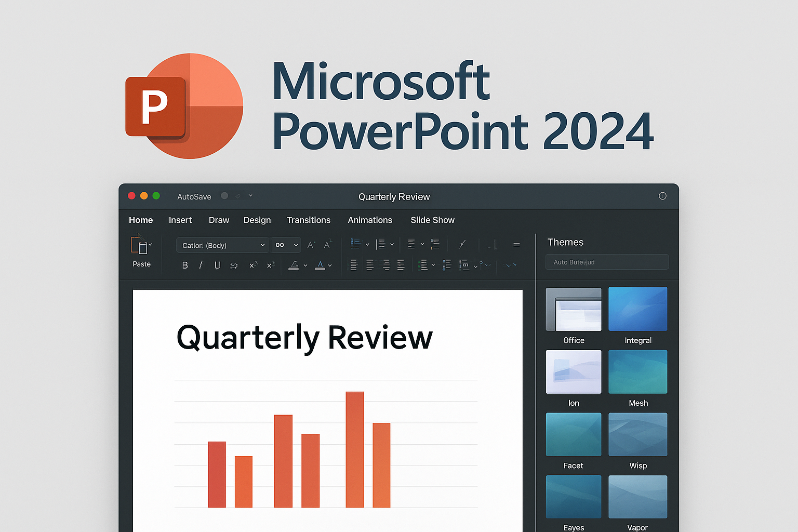Toggle the AutoSave switch
798x532 pixels.
pyautogui.click(x=225, y=196)
